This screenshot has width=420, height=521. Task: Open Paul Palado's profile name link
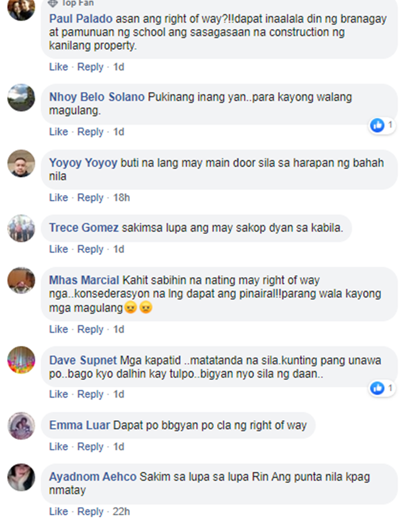(81, 18)
